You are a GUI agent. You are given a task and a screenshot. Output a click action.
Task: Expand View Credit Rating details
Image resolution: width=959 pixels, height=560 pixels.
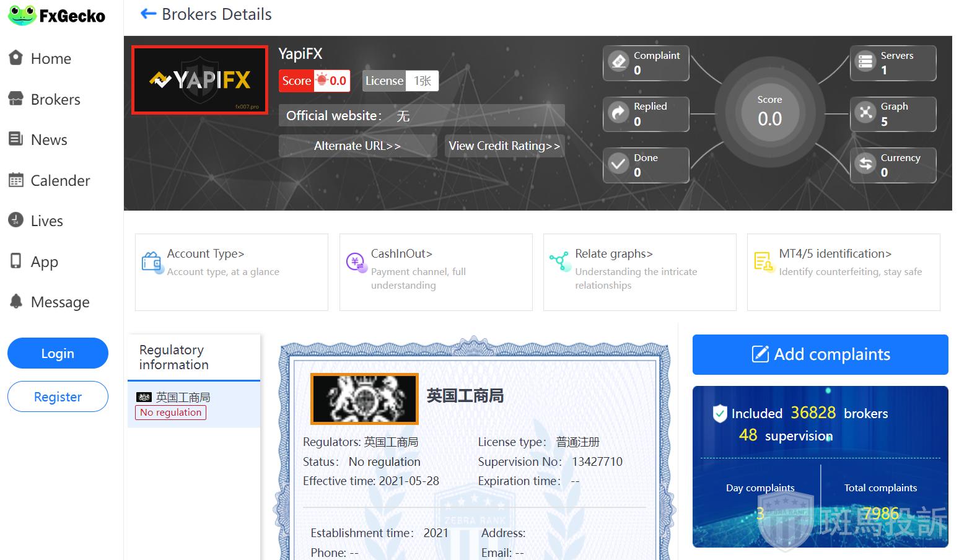pyautogui.click(x=504, y=146)
